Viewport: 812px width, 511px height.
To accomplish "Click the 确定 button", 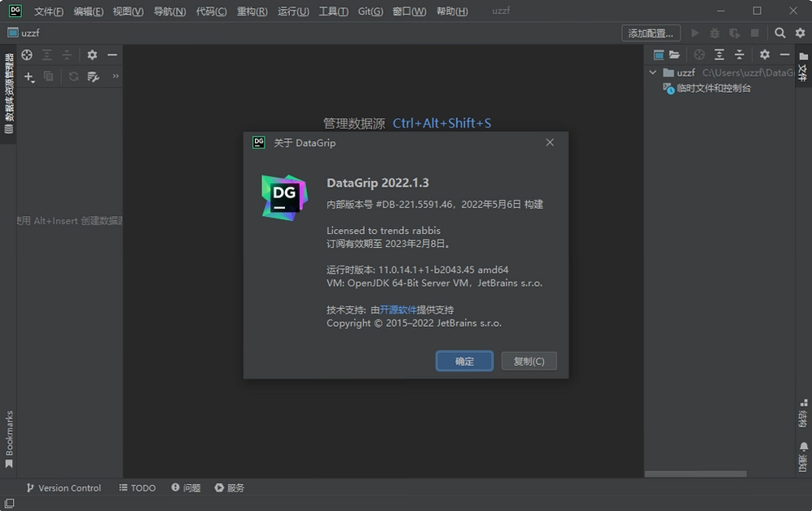I will tap(464, 361).
